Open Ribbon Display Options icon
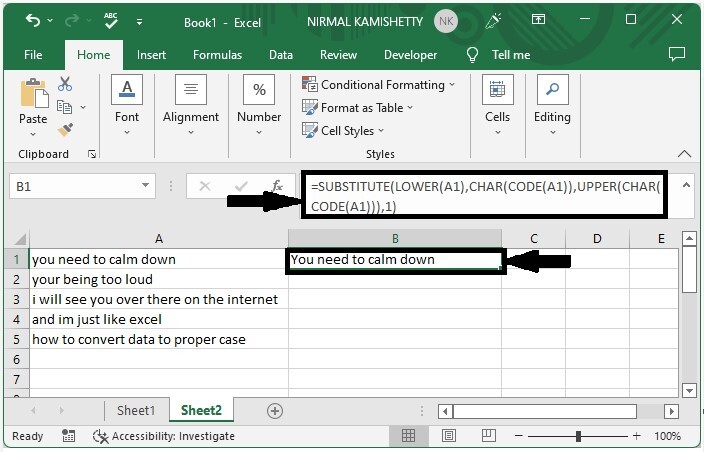 pos(538,19)
